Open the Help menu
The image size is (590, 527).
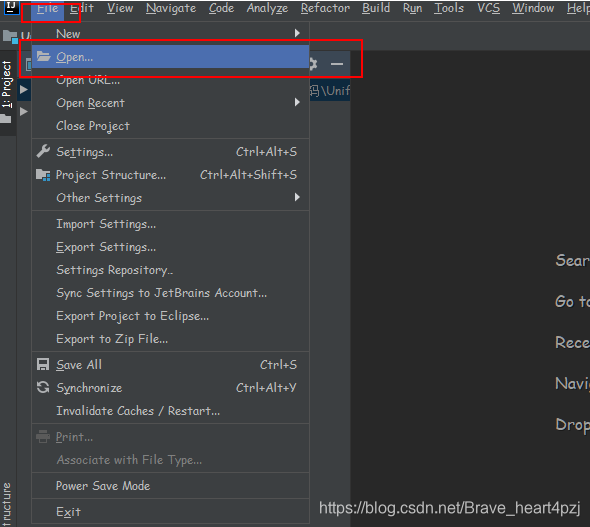(x=578, y=8)
